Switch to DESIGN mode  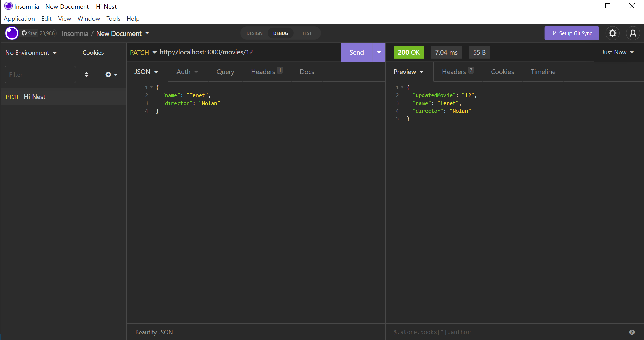[x=254, y=33]
